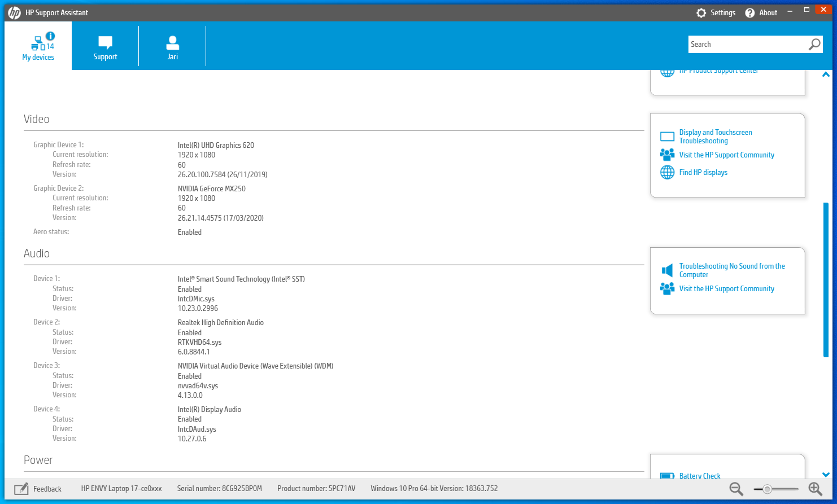Image resolution: width=837 pixels, height=504 pixels.
Task: Click the search magnifier icon
Action: (814, 45)
